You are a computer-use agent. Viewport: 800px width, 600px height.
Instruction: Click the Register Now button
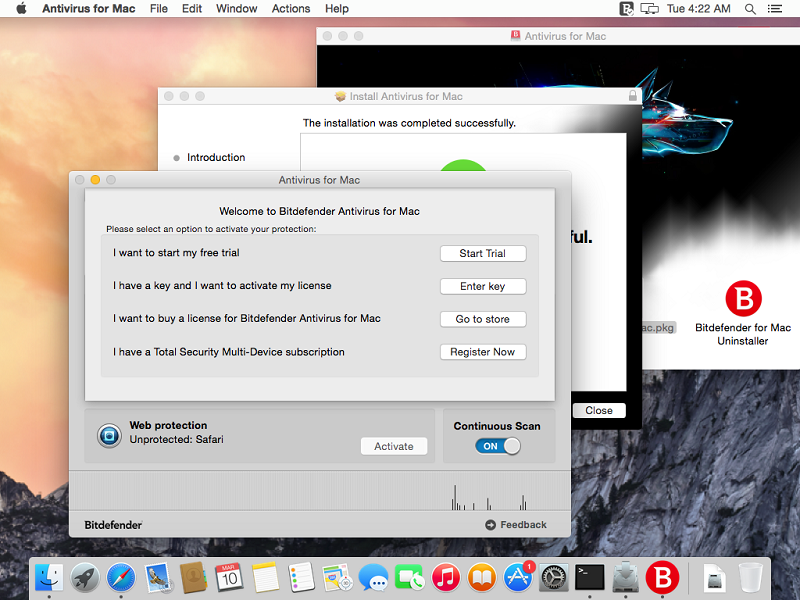483,352
